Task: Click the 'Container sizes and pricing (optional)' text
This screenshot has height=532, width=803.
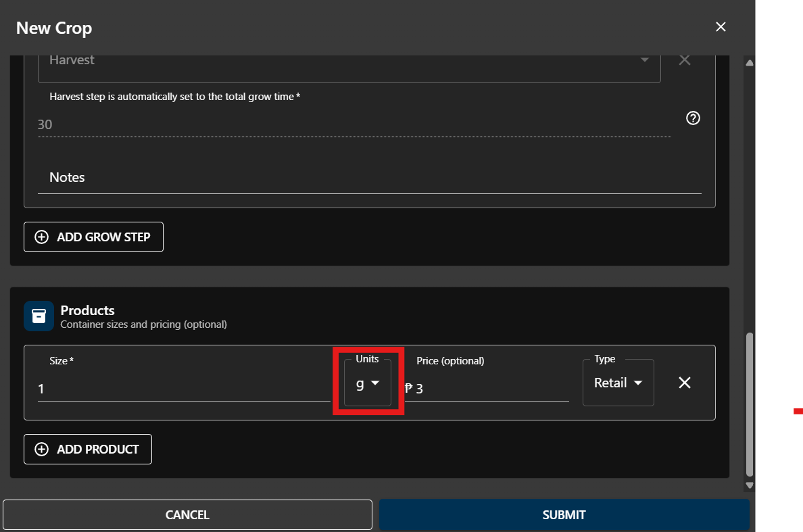Action: coord(143,324)
